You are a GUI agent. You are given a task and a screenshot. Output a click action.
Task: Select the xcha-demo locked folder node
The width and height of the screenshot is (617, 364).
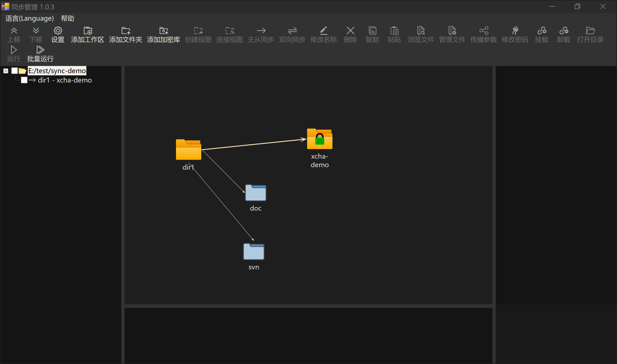point(319,139)
